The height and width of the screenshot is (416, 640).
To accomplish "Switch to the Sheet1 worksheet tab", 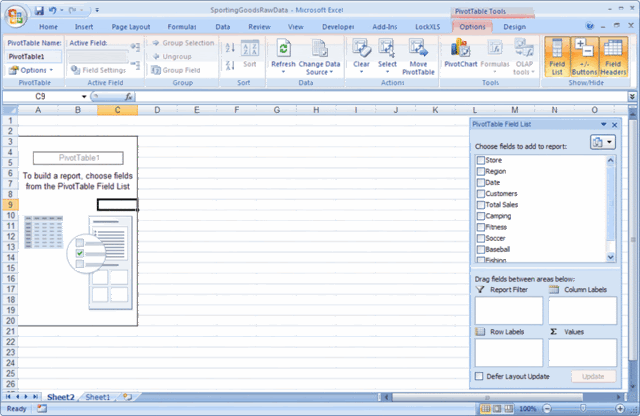I will click(x=98, y=397).
